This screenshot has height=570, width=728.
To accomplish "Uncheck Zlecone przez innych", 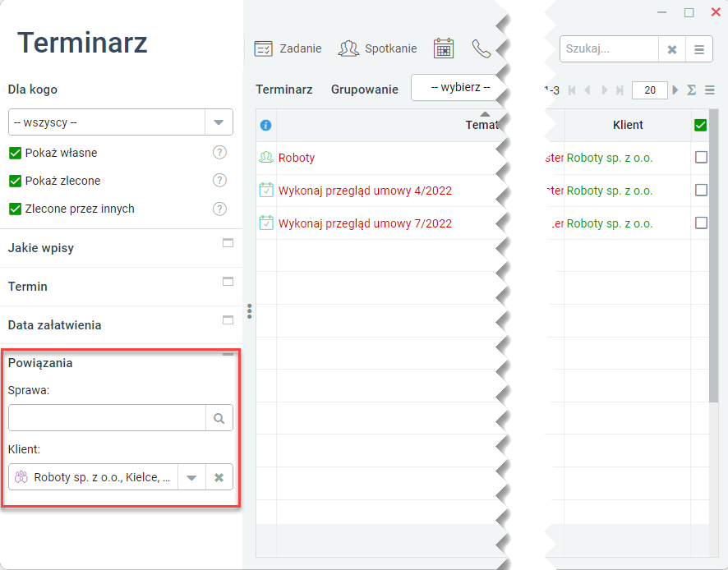I will pos(16,209).
